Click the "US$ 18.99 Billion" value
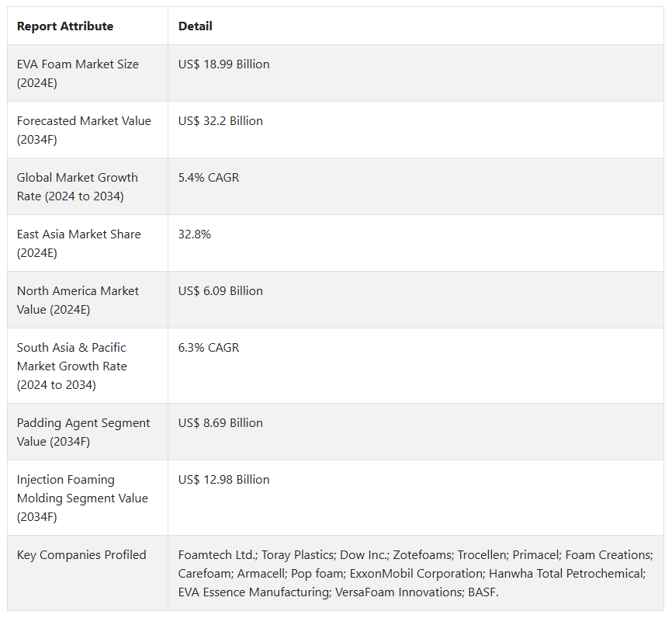Viewport: 672px width, 618px height. (224, 64)
